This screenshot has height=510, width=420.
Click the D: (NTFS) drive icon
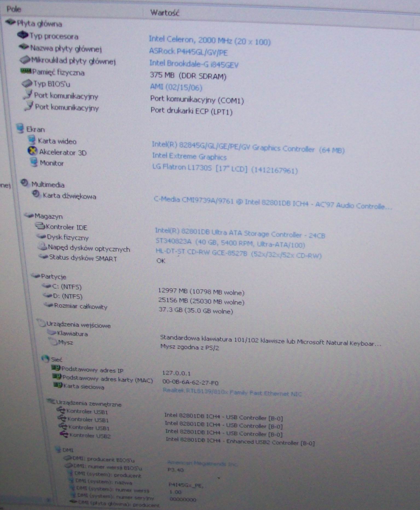(48, 295)
